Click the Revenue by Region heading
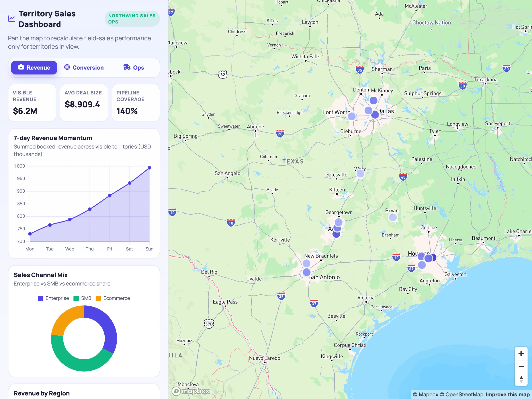Screen dimensions: 532x399 click(42, 393)
